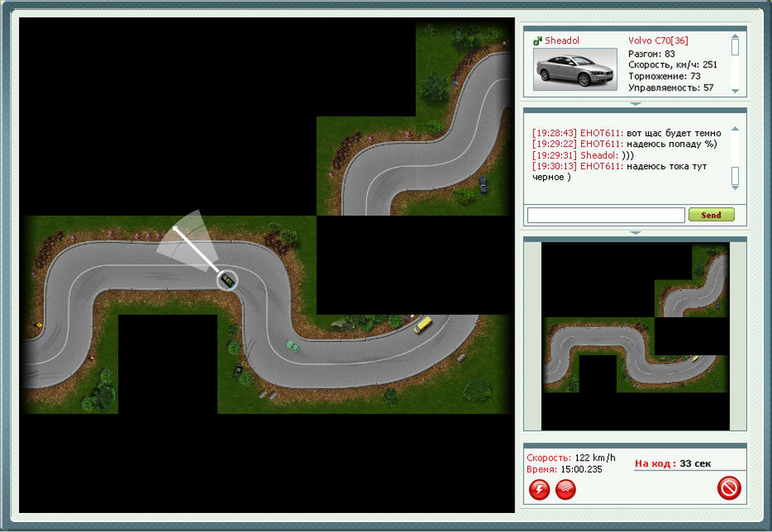Click the 'Управляемость: 57' stat
The width and height of the screenshot is (772, 532).
pyautogui.click(x=671, y=88)
